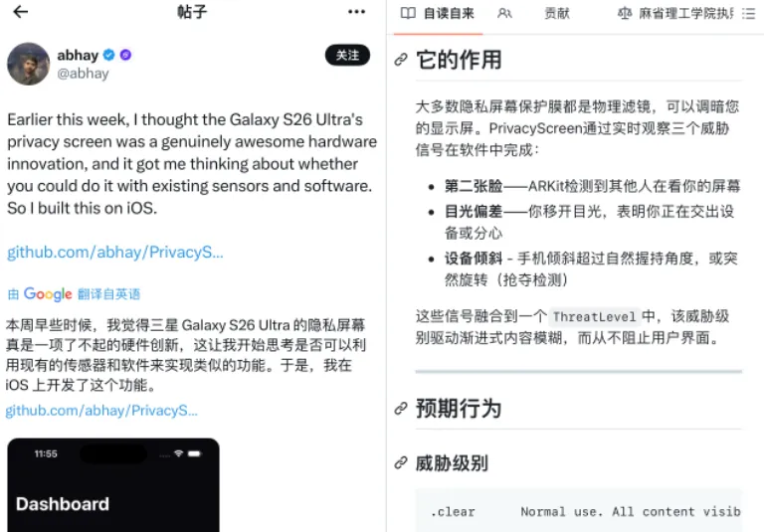Click the Google 翻译自英语 translation label
This screenshot has height=532, width=764.
pyautogui.click(x=74, y=293)
